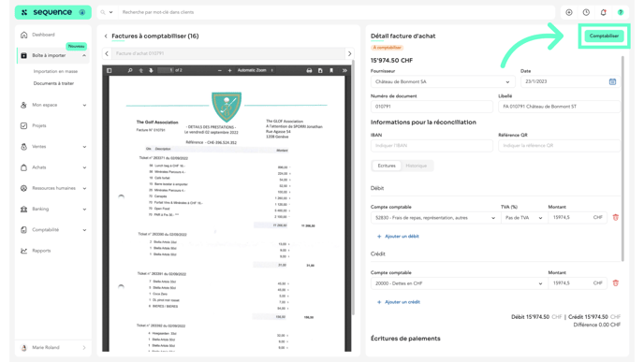Edit the Numéro de document field

(432, 107)
